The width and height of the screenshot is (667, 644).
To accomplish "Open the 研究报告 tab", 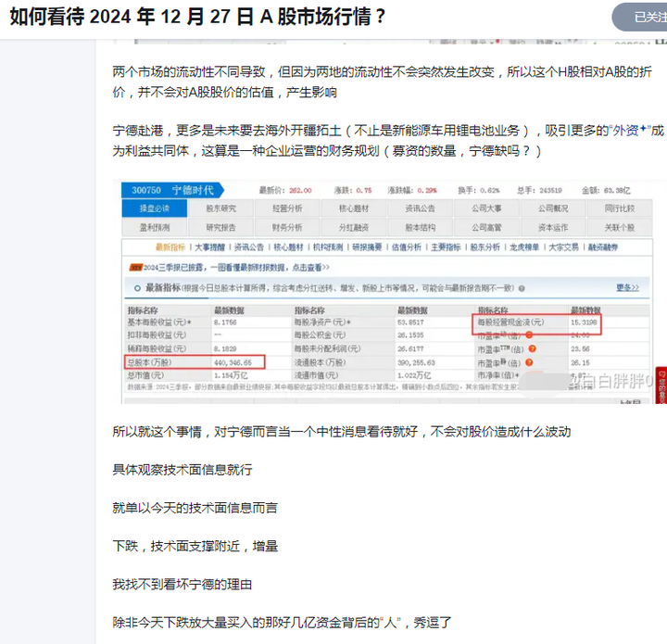I will click(x=220, y=228).
